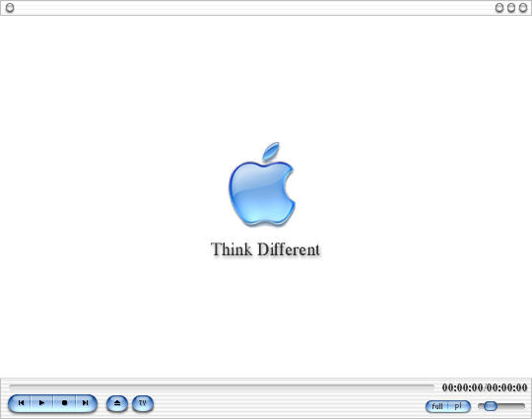
Task: Open a file with the eject button
Action: 117,403
